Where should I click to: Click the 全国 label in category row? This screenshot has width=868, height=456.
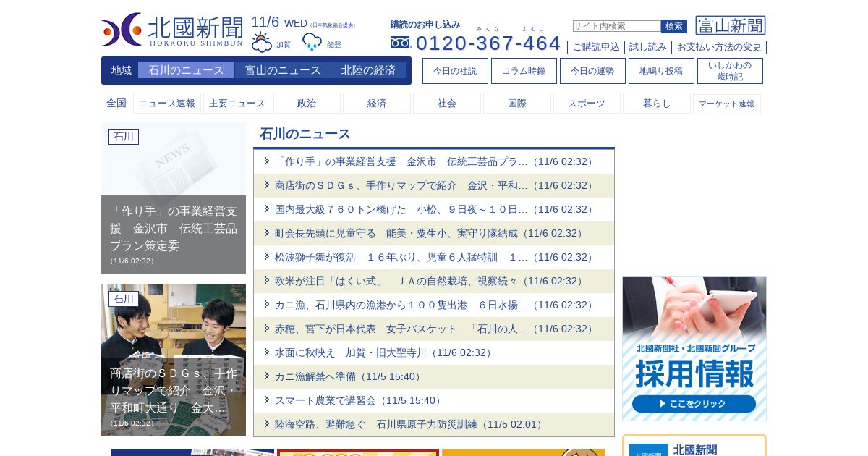[x=116, y=104]
